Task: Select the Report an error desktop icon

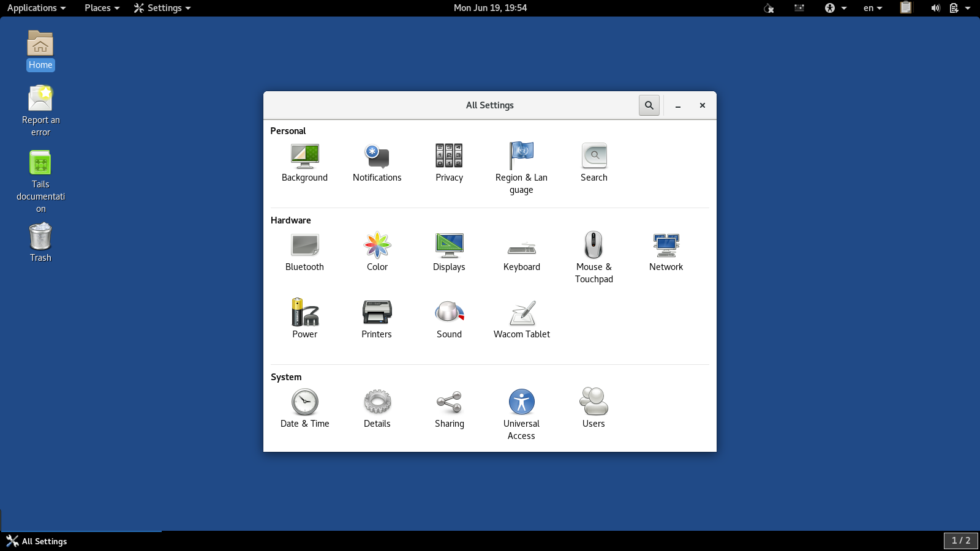Action: tap(40, 111)
